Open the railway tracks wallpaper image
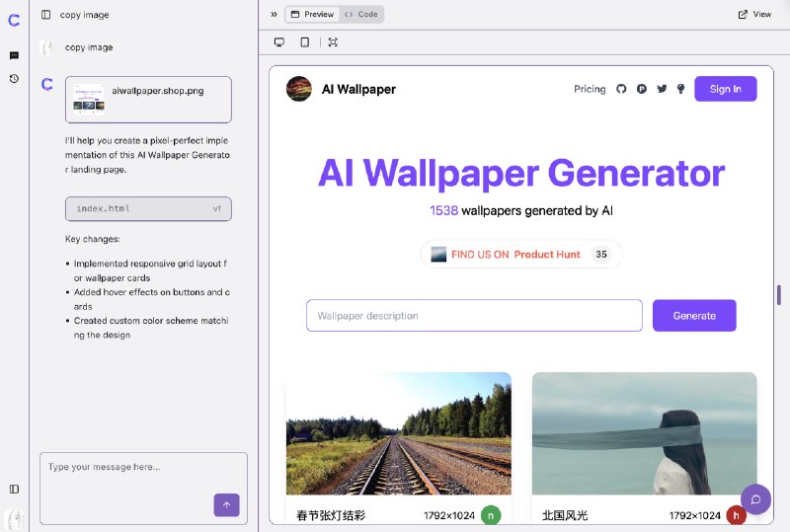 (x=399, y=433)
